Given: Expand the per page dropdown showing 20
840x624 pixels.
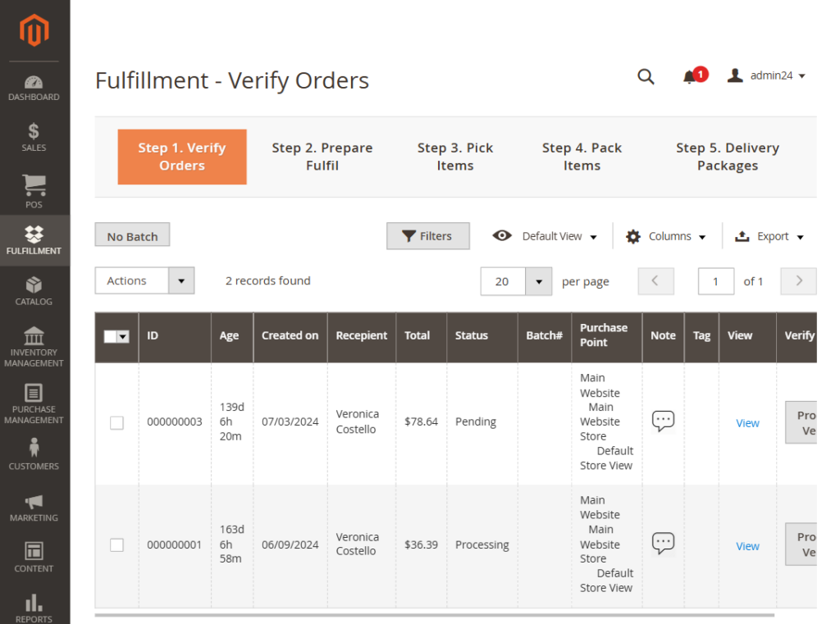Looking at the screenshot, I should [516, 280].
